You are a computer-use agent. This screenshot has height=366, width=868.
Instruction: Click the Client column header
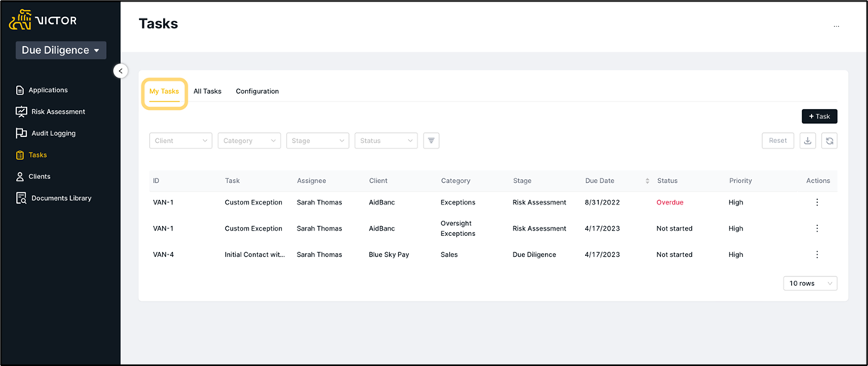(378, 181)
